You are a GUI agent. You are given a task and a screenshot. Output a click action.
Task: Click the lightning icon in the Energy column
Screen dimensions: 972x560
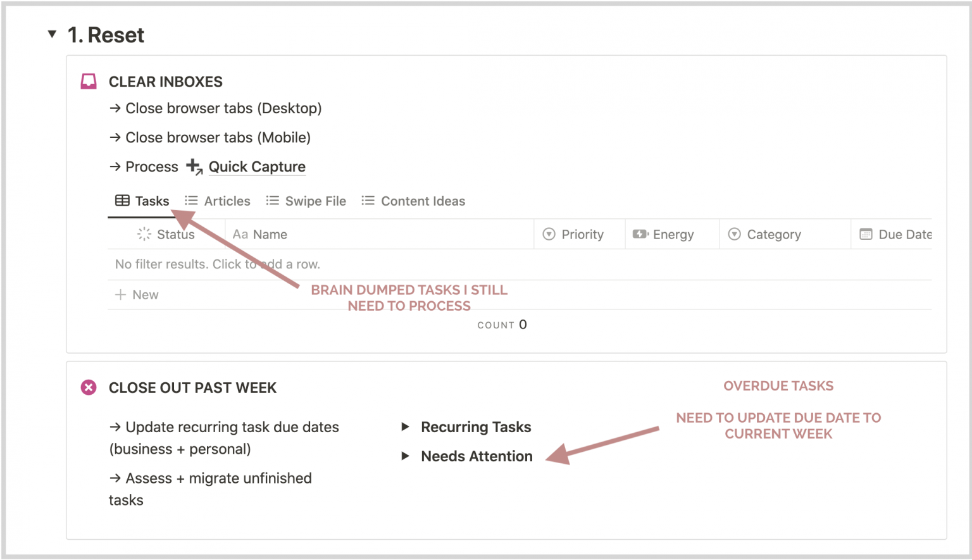tap(639, 234)
